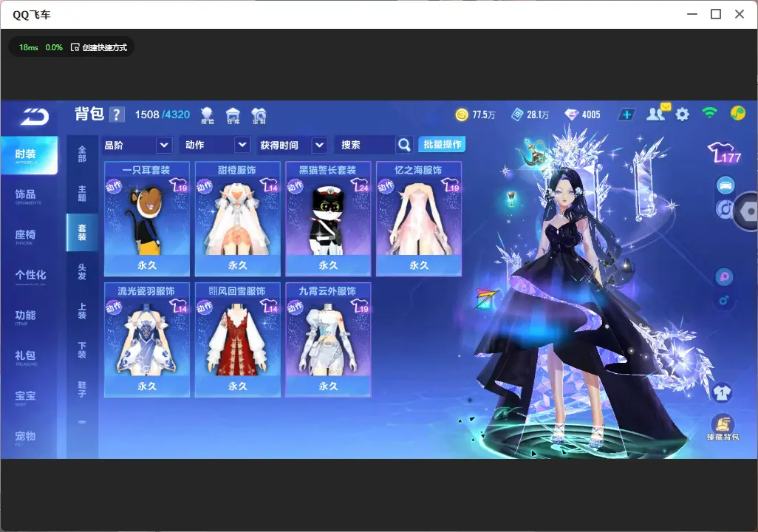Open the 定制 customization icon
Screen dimensions: 758x532
click(259, 115)
